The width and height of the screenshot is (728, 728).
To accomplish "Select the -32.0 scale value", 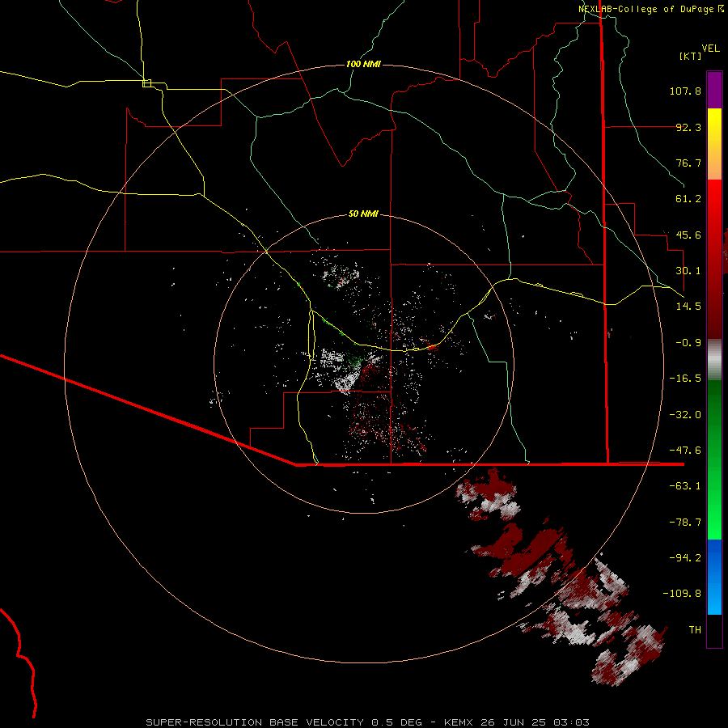I will [685, 415].
